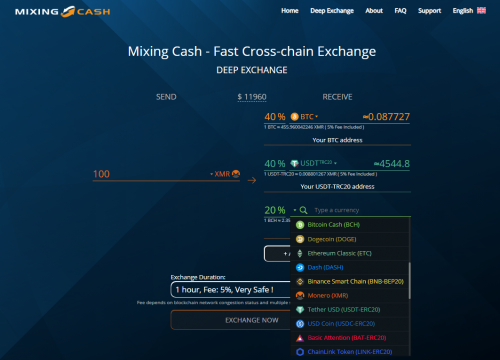Choose Monero (XMR) in the list
The image size is (500, 360).
(x=349, y=296)
